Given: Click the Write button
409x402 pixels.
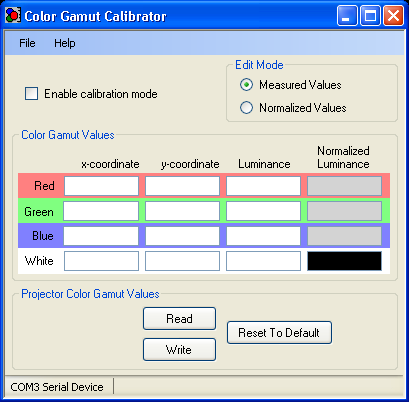Looking at the screenshot, I should 179,350.
